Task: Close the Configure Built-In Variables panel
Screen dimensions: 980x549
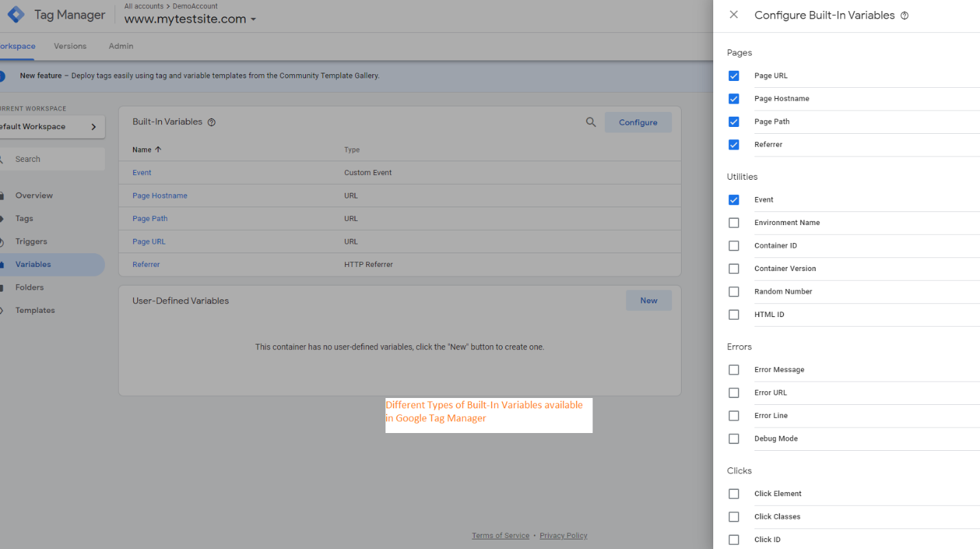Action: (734, 14)
